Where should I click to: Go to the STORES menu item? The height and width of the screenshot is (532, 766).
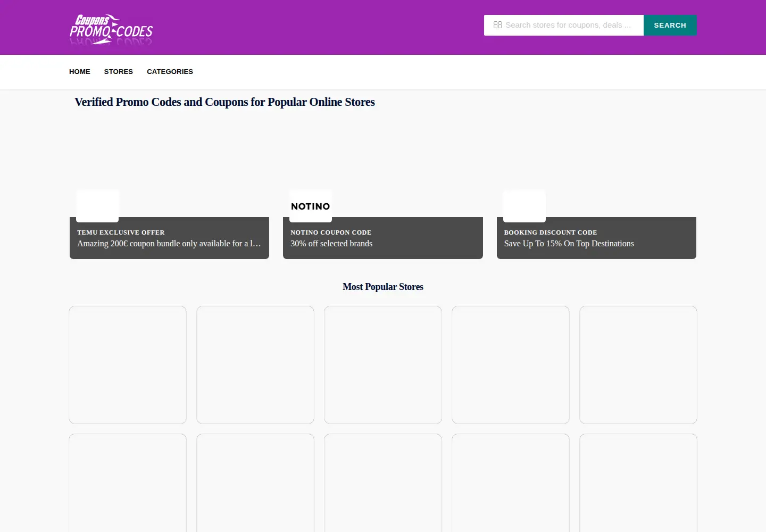[x=119, y=71]
